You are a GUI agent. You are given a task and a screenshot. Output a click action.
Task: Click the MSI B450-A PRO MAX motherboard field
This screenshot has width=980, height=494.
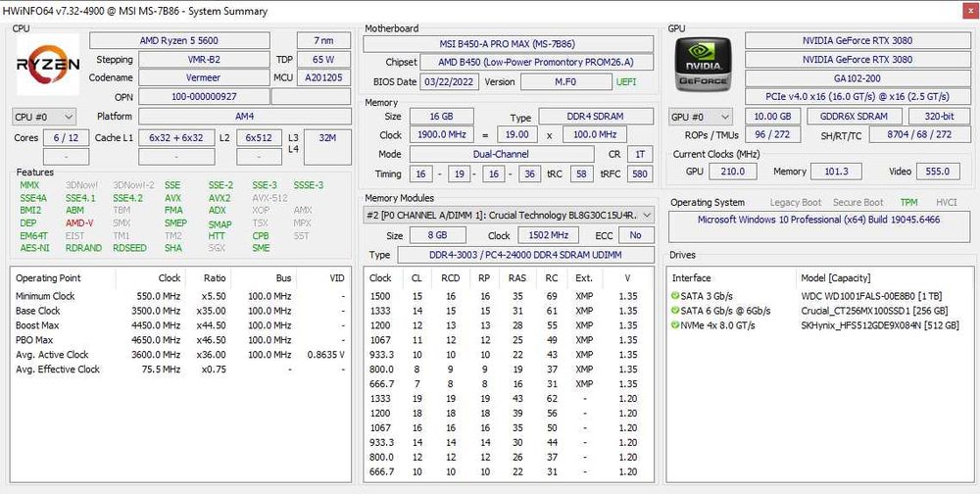508,44
